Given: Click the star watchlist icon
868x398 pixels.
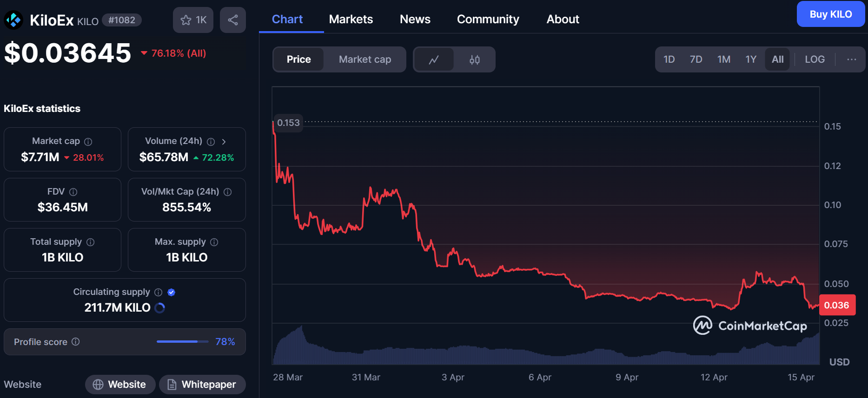Looking at the screenshot, I should click(186, 20).
